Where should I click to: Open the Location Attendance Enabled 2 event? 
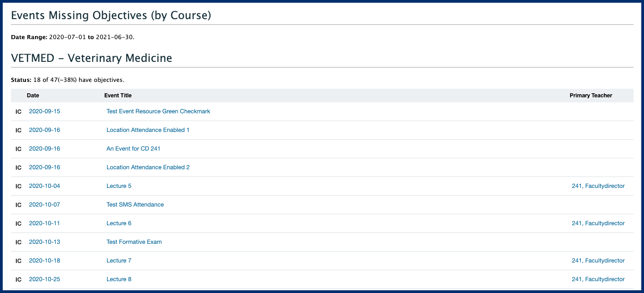point(148,167)
